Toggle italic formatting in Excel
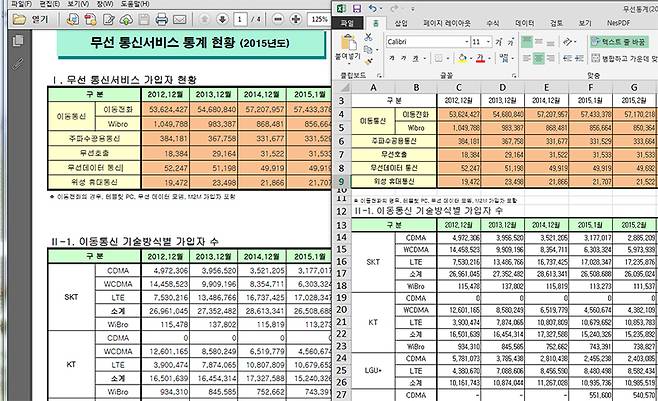The width and height of the screenshot is (658, 401). tap(404, 58)
